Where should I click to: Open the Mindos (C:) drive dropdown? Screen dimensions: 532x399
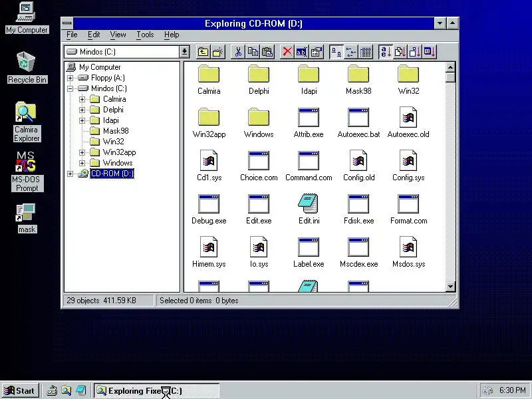(x=184, y=52)
